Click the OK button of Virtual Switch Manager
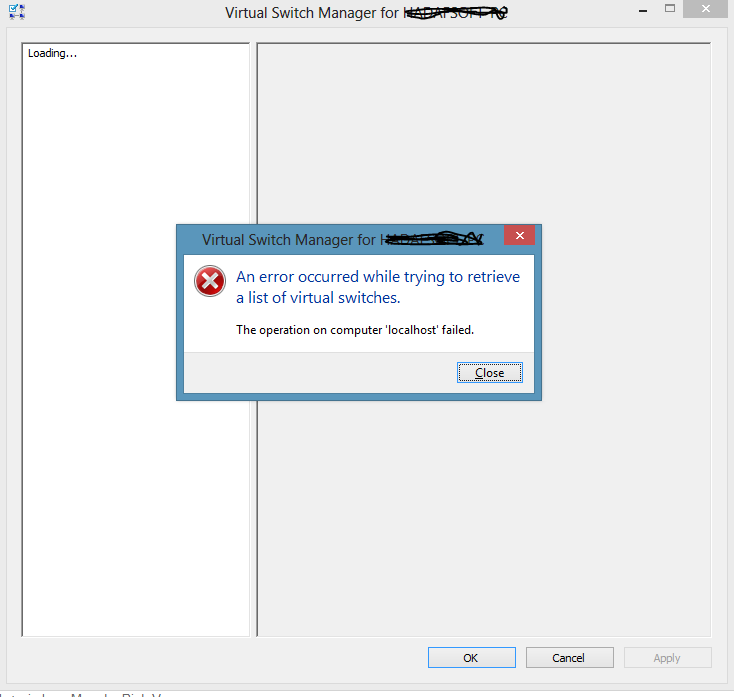The width and height of the screenshot is (734, 697). 471,658
